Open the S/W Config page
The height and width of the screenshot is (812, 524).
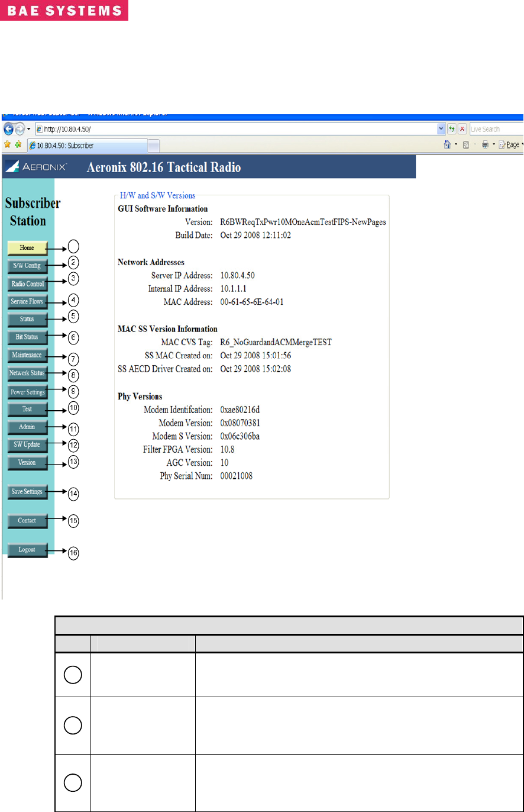point(27,266)
